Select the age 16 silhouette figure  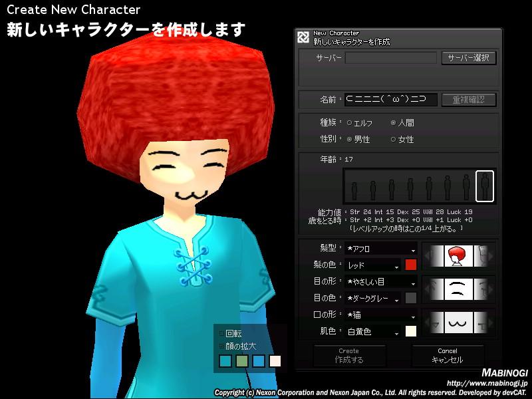tap(466, 188)
